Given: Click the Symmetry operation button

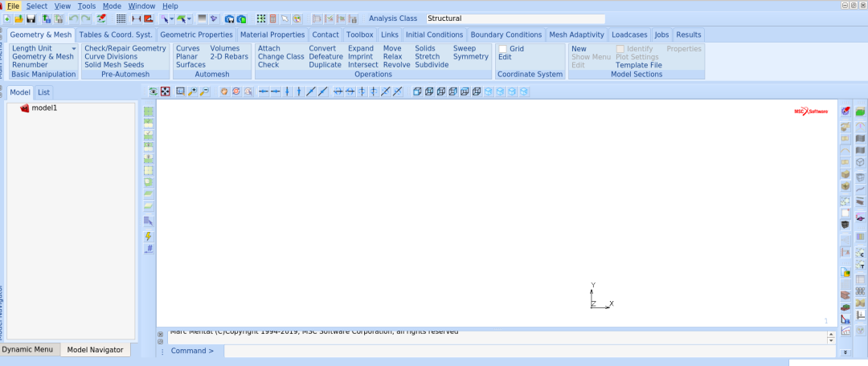Looking at the screenshot, I should (470, 56).
